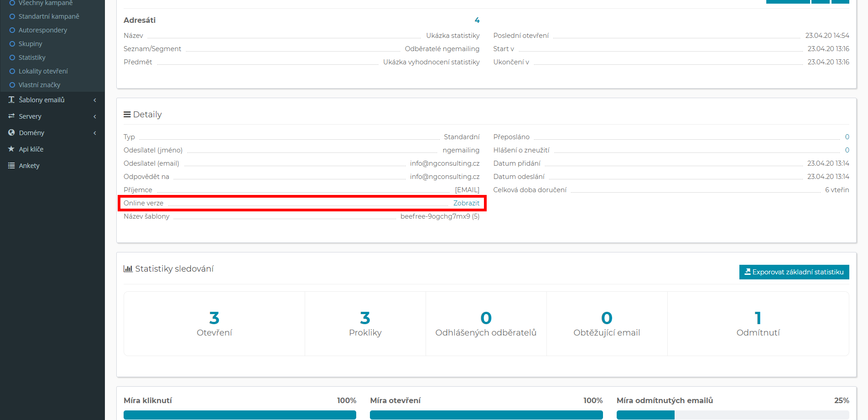This screenshot has height=420, width=868.
Task: Open Autorespondery in sidebar
Action: pos(43,30)
